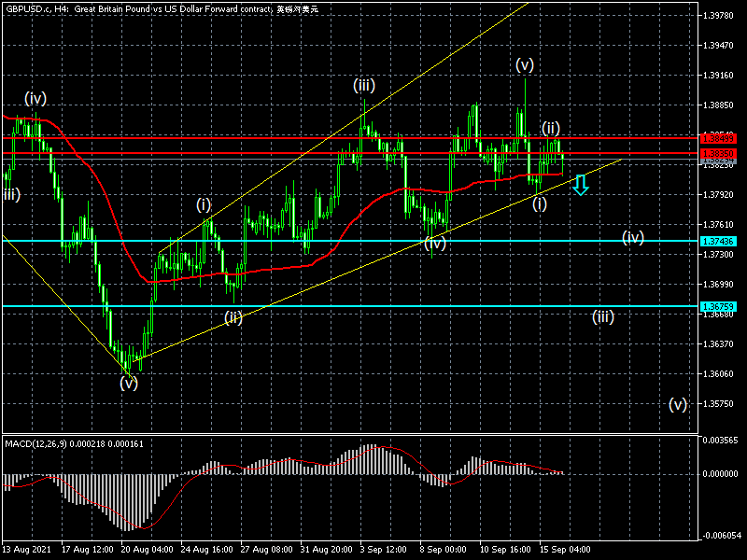Select wave (ii) label above recent candles
This screenshot has width=747, height=560.
pyautogui.click(x=551, y=128)
